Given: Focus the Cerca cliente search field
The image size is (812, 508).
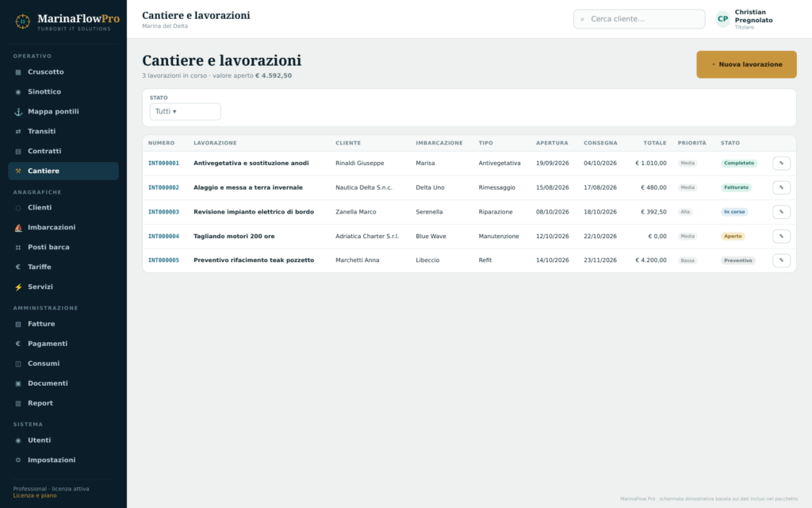Looking at the screenshot, I should coord(639,19).
